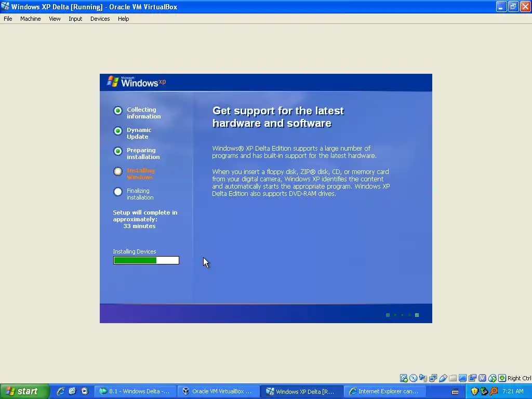Image resolution: width=532 pixels, height=399 pixels.
Task: Click the on-screen keyboard taskbar icon
Action: coord(455,392)
